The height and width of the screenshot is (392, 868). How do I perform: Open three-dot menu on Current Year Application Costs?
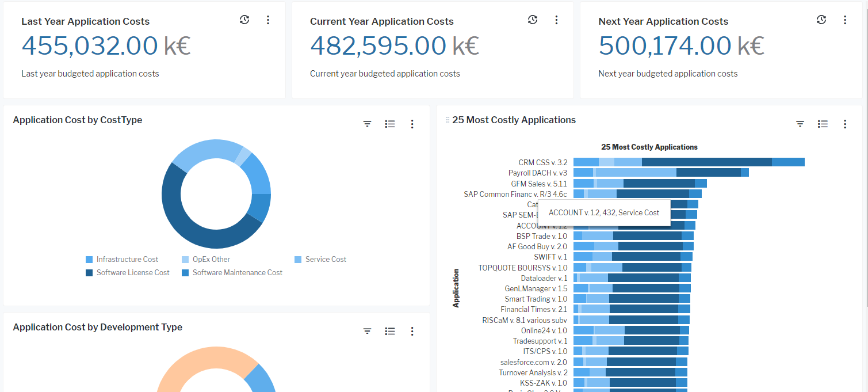[556, 20]
